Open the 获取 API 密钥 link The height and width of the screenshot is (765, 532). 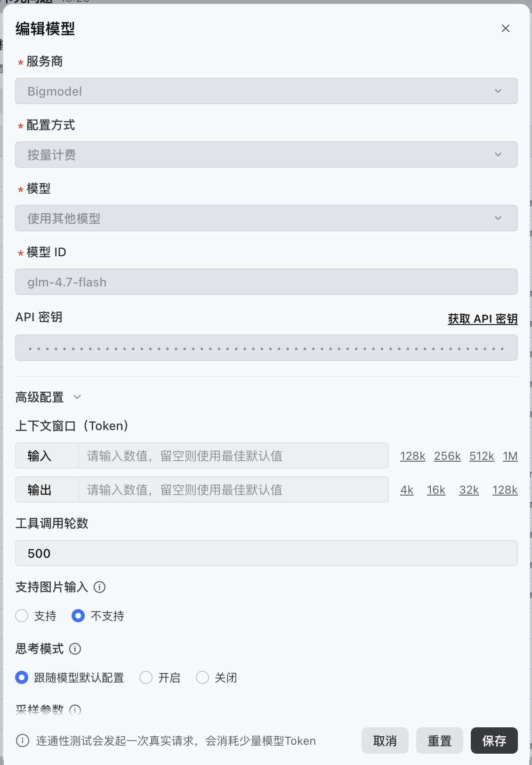tap(483, 319)
